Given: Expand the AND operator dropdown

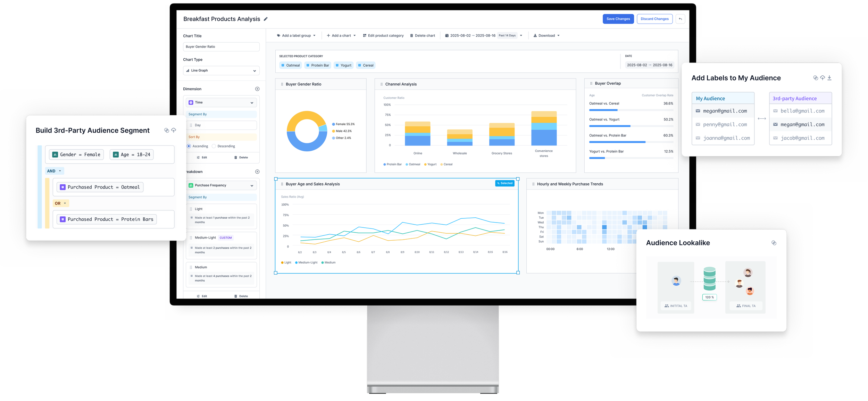Looking at the screenshot, I should click(55, 171).
